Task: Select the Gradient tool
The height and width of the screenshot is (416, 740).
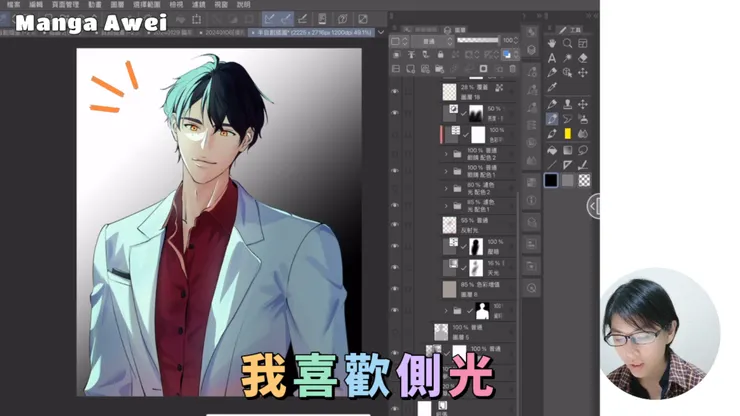Action: coord(567,151)
